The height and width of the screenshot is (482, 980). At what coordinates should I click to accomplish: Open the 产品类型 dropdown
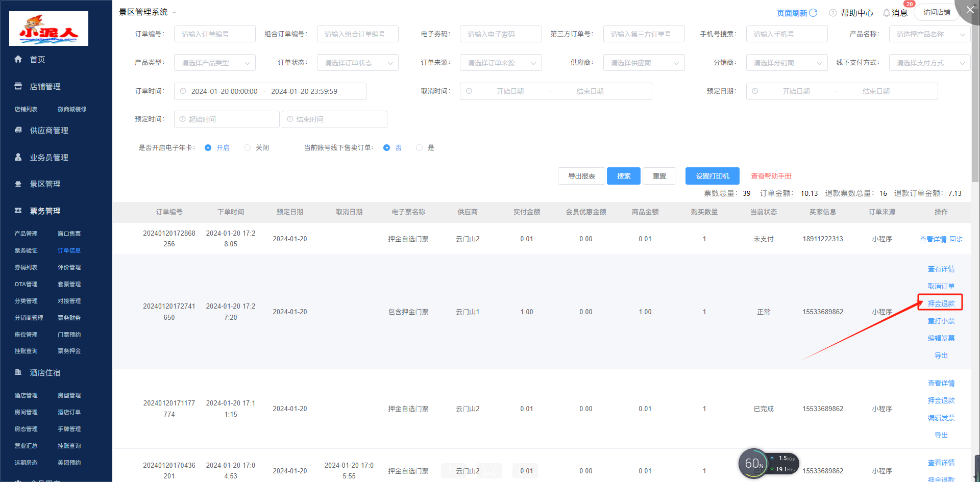coord(214,63)
